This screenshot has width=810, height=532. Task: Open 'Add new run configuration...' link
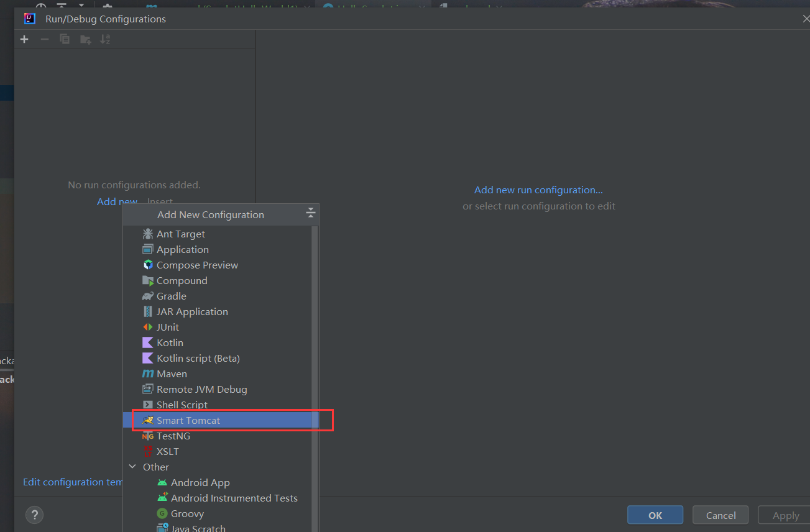(x=538, y=190)
